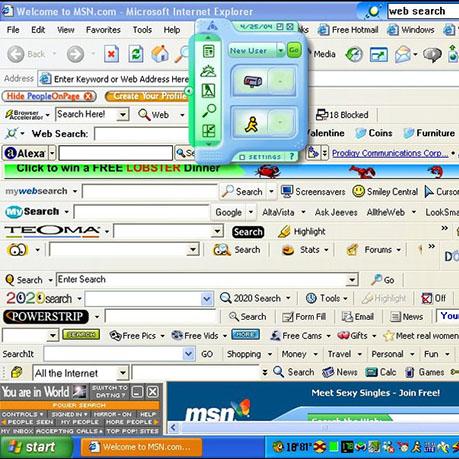This screenshot has width=459, height=459.
Task: Open the Tools menu in menu bar
Action: pyautogui.click(x=142, y=30)
